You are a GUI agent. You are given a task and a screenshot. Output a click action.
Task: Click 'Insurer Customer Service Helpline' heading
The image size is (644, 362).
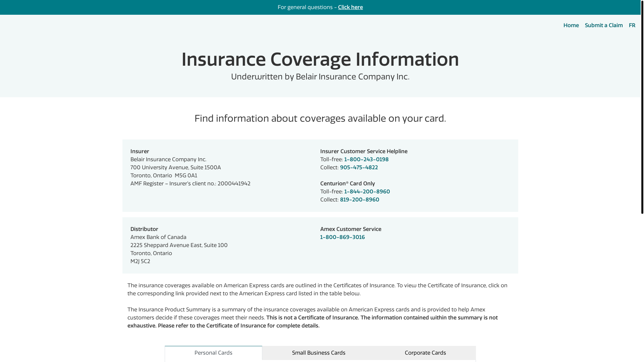(364, 151)
